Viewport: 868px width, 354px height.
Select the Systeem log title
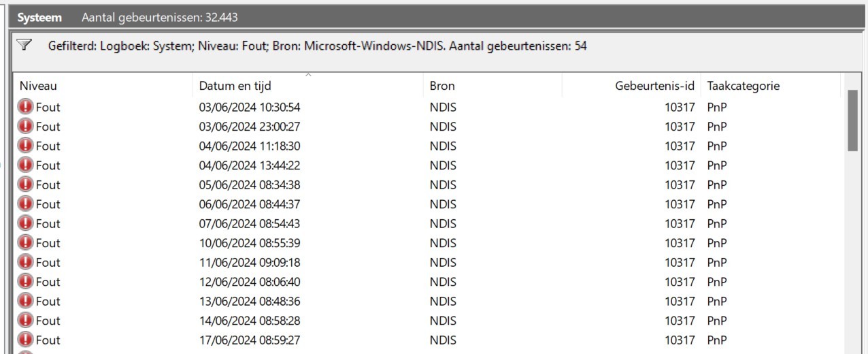point(39,17)
